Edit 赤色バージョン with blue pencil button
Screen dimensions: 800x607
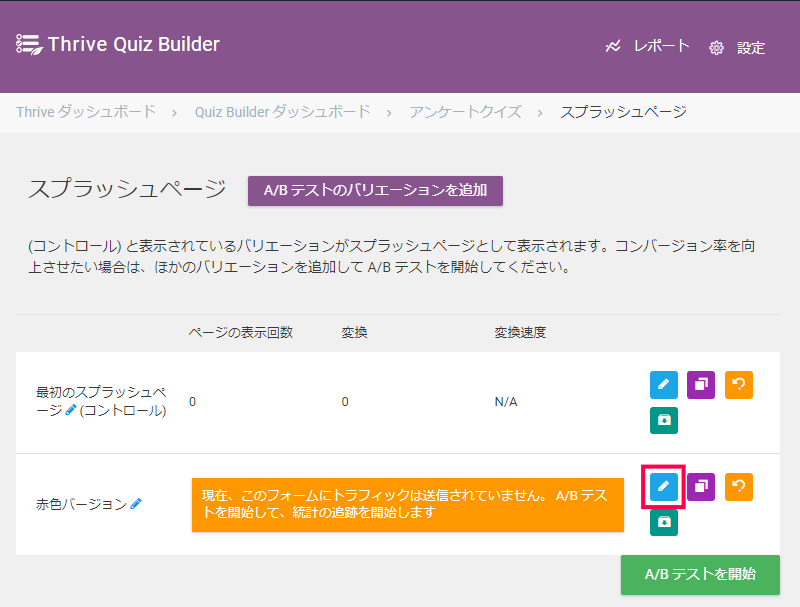663,487
